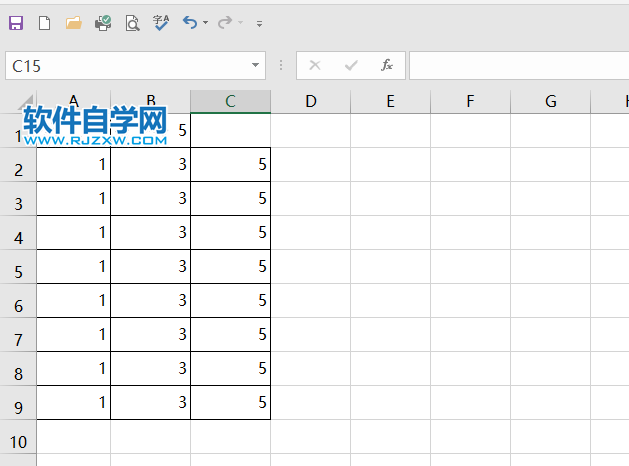This screenshot has width=629, height=466.
Task: Click empty cell D3
Action: (310, 199)
